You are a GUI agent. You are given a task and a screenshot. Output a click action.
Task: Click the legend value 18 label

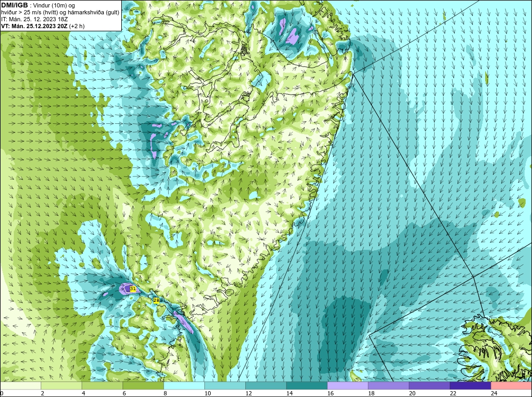point(371,393)
